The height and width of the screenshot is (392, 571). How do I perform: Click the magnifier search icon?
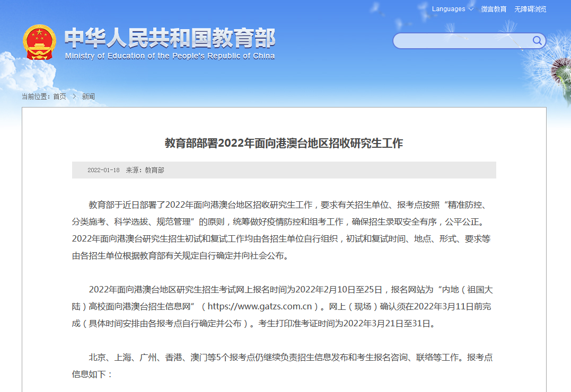coord(537,40)
